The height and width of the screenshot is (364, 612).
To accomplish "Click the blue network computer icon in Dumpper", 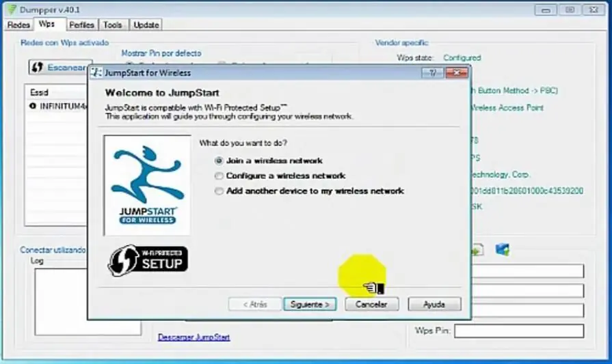I will click(x=503, y=249).
